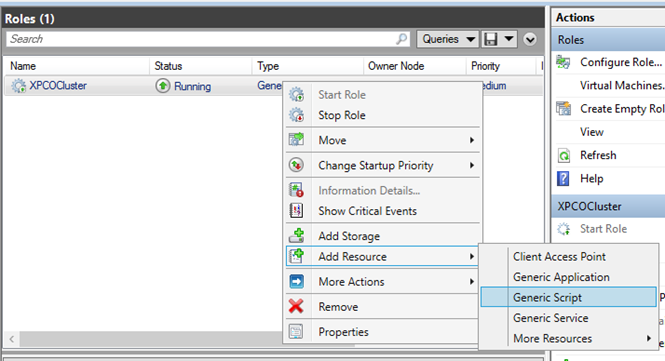Expand the More Actions submenu arrow

[472, 281]
